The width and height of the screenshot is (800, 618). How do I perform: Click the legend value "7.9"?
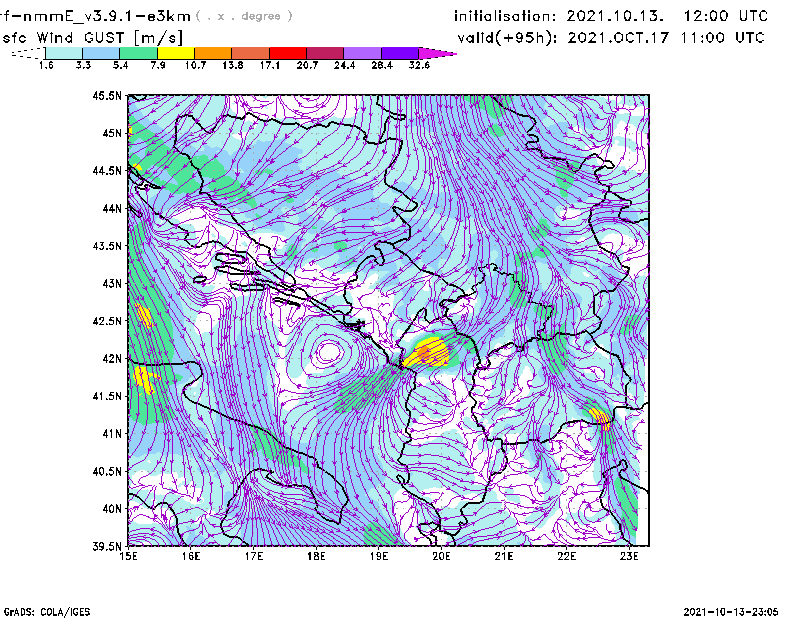(x=158, y=65)
